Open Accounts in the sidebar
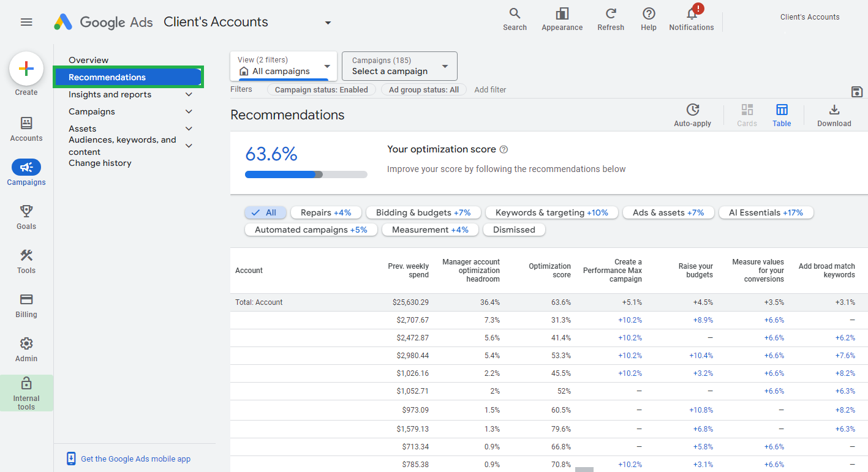 26,129
